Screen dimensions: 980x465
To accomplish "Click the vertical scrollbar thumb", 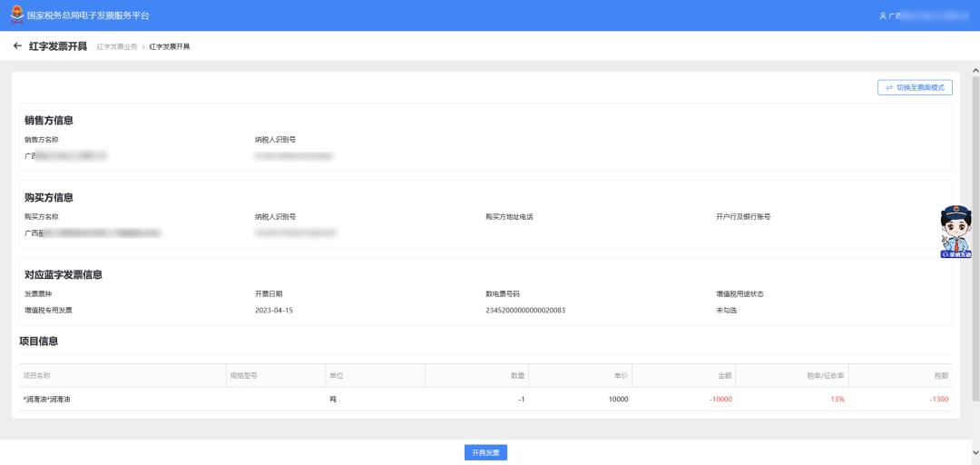I will coord(975,236).
